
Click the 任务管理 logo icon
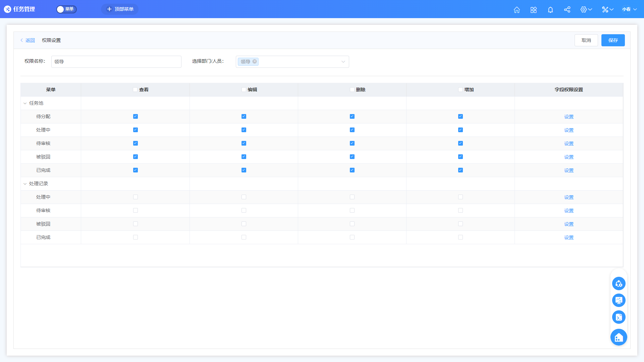pos(7,9)
